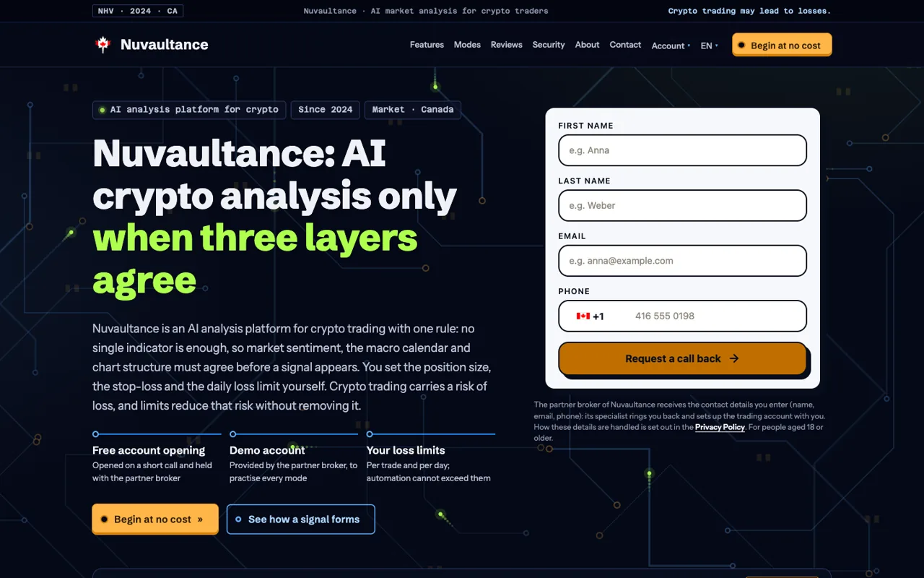Image resolution: width=924 pixels, height=578 pixels.
Task: Go to Reviews section
Action: (x=506, y=45)
